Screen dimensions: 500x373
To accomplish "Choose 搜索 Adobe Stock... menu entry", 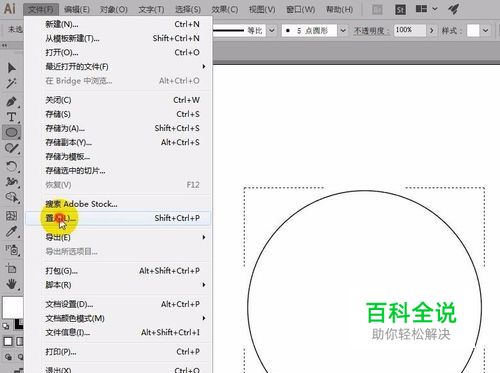I will pos(118,204).
